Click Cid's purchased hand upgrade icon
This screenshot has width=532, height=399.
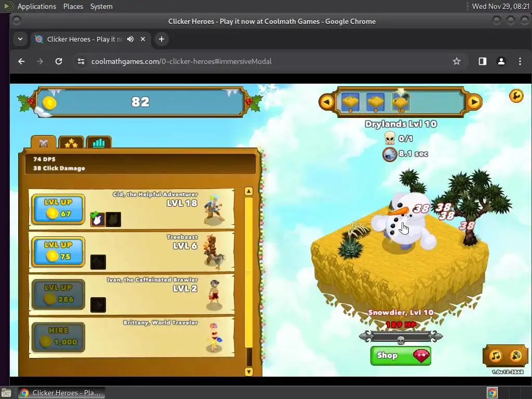point(97,219)
